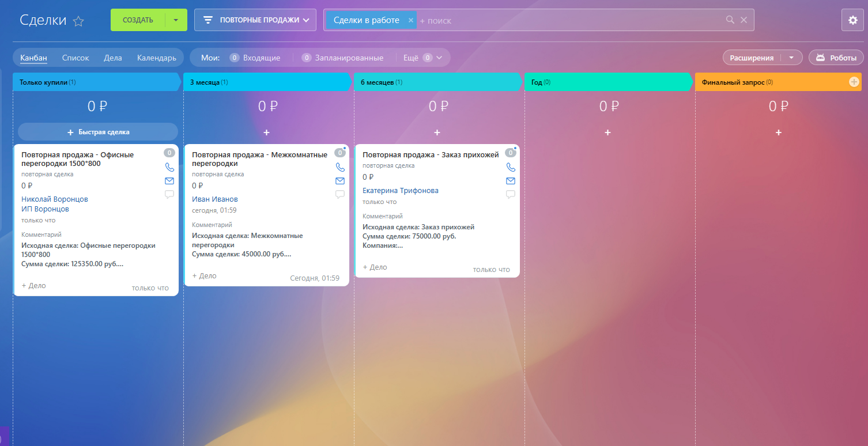Open deal 'Повторная продажа - Офисные перегородки 1500*800'

point(78,159)
